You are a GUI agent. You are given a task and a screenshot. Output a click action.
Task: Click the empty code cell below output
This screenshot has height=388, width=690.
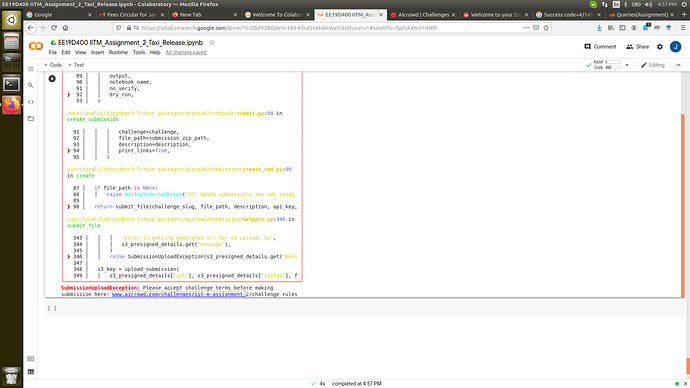click(x=363, y=308)
